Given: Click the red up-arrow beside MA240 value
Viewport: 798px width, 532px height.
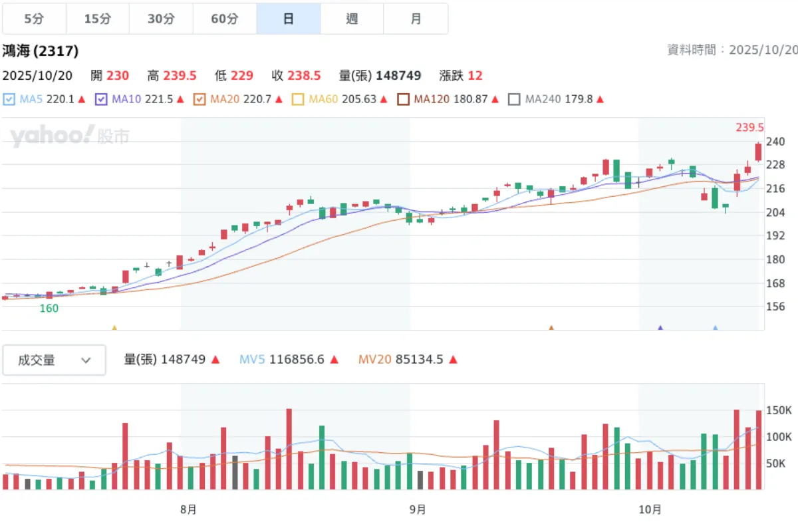Looking at the screenshot, I should pos(600,100).
